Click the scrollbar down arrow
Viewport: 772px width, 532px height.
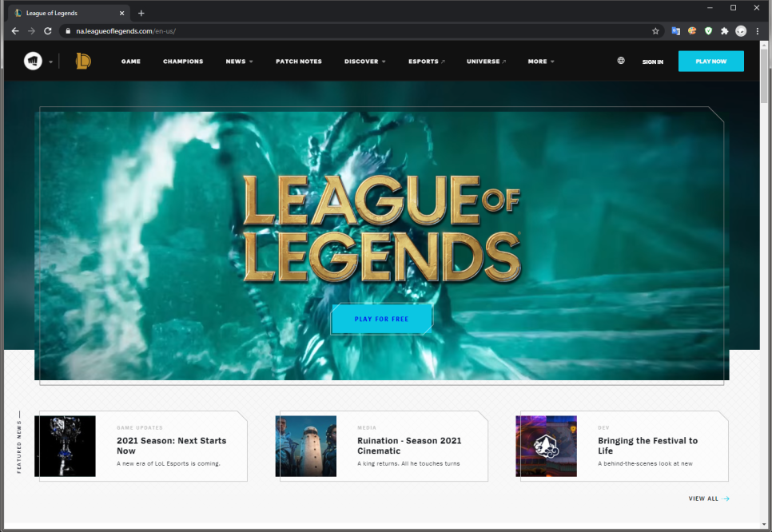pyautogui.click(x=764, y=525)
